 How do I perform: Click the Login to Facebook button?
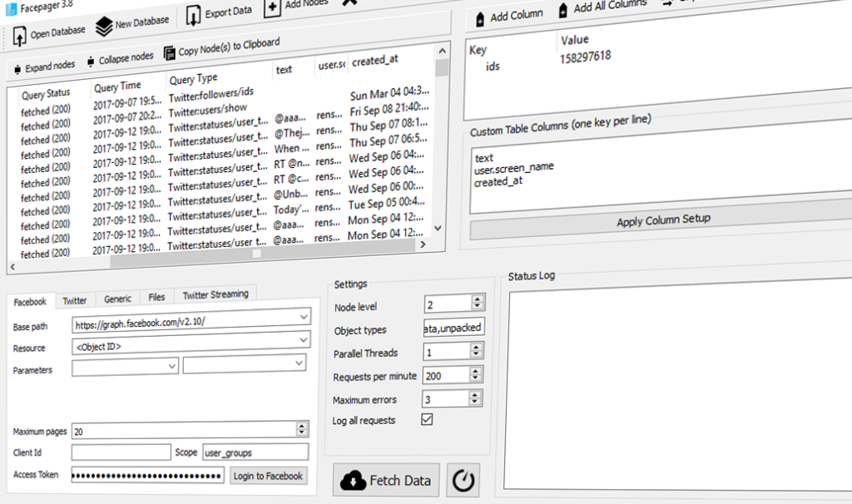pyautogui.click(x=268, y=477)
